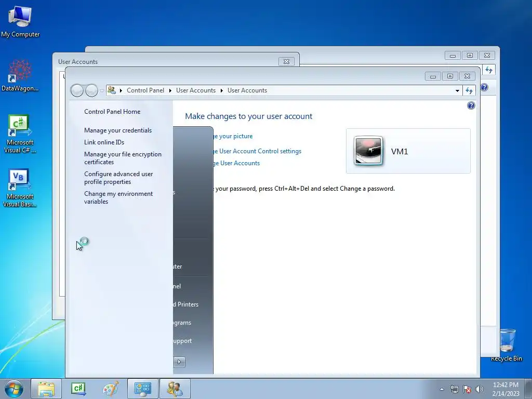Viewport: 532px width, 399px height.
Task: Launch Microsoft Visual Basic desktop shortcut
Action: pyautogui.click(x=20, y=188)
